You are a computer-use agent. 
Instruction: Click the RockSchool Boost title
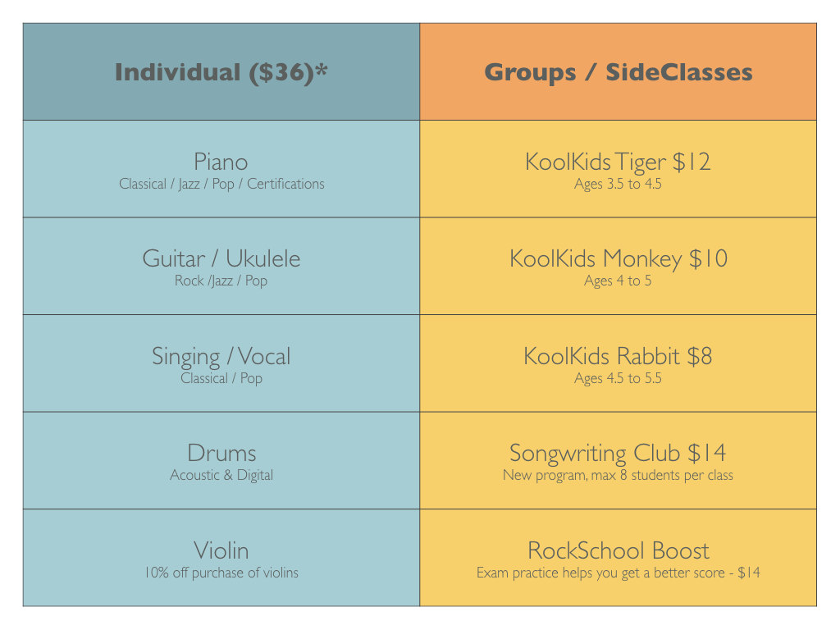(619, 550)
